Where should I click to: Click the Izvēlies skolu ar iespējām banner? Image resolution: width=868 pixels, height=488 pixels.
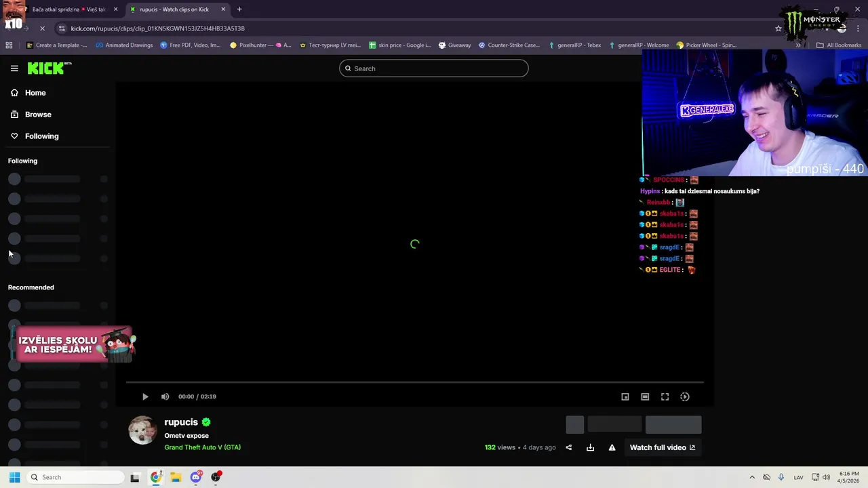tap(75, 345)
